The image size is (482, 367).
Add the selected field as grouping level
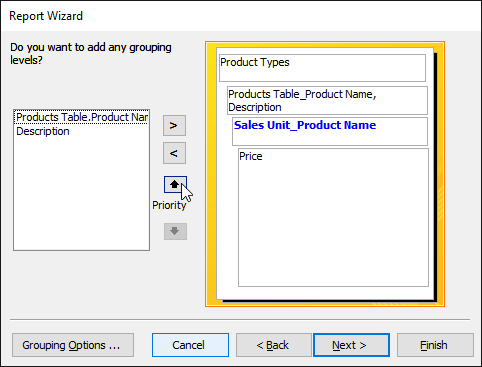click(174, 126)
